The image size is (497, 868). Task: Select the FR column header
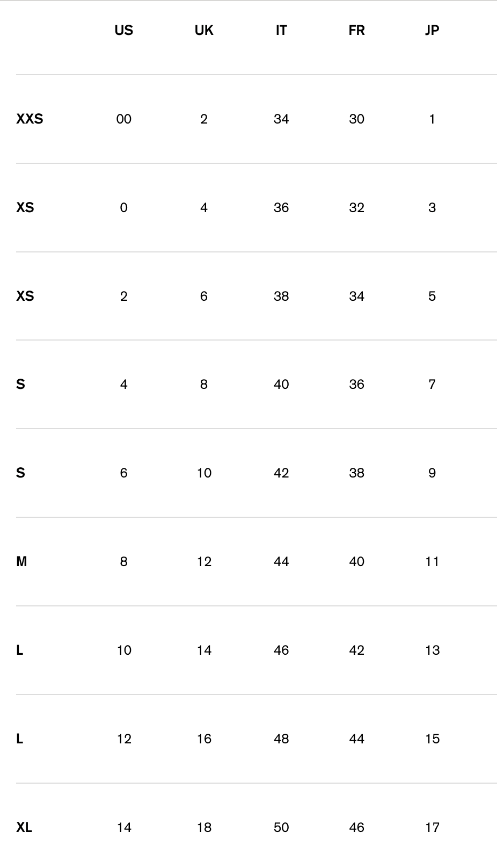[356, 31]
